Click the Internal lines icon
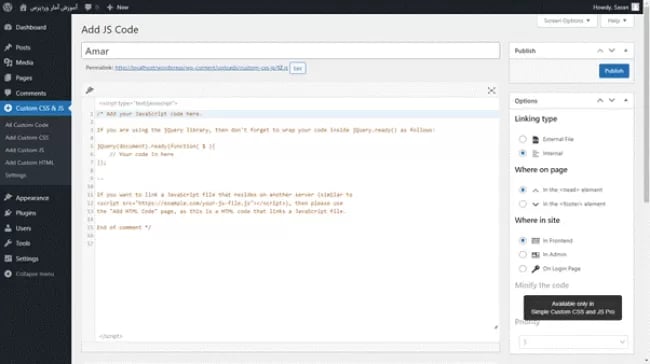The width and height of the screenshot is (650, 364). (536, 153)
